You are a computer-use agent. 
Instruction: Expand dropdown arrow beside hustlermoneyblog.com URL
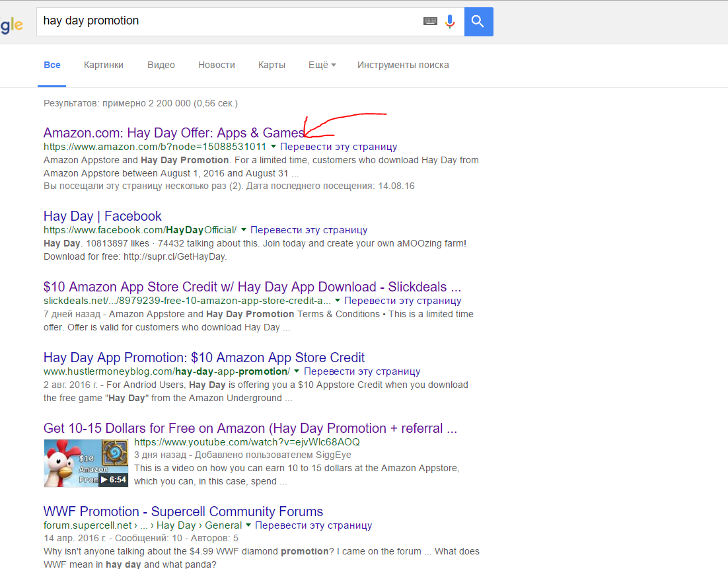(297, 371)
